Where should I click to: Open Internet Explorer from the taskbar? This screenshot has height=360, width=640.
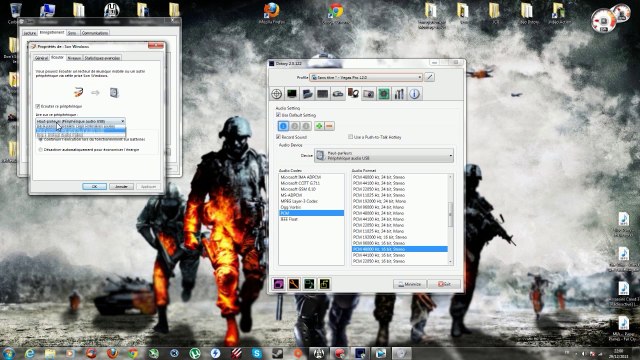pos(29,353)
